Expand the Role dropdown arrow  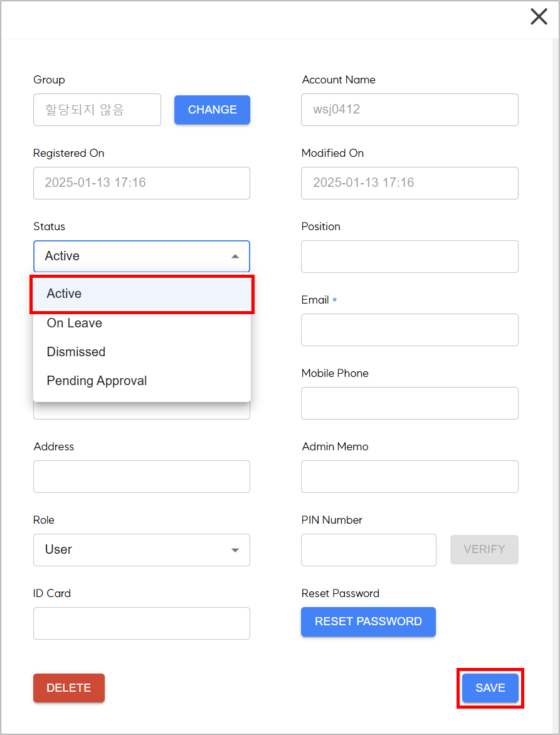pyautogui.click(x=235, y=551)
